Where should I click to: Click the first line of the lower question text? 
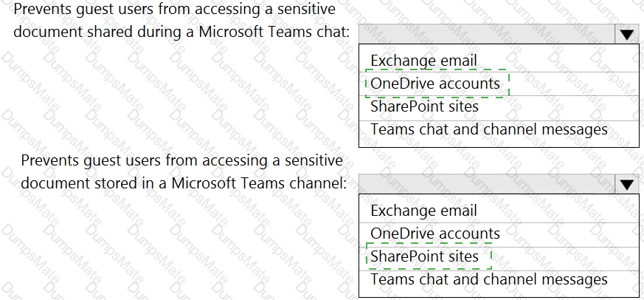click(181, 160)
